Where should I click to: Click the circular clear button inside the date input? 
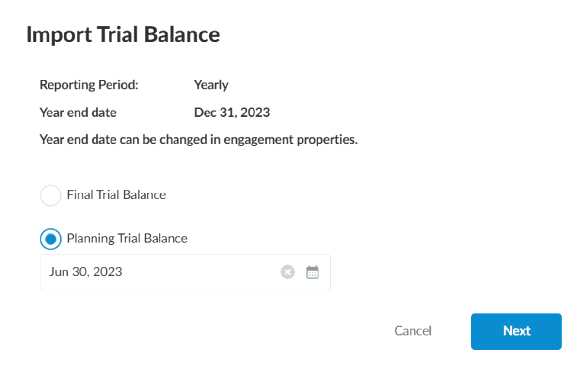287,272
